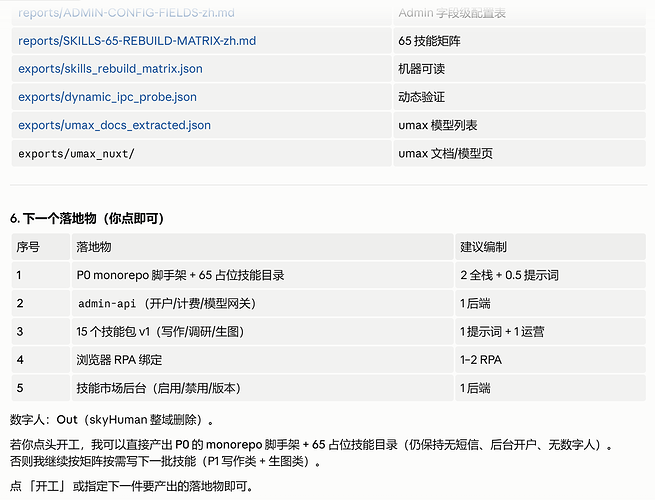Open exports/skills_rebuild_matrix.json link
The height and width of the screenshot is (500, 655).
[x=110, y=69]
